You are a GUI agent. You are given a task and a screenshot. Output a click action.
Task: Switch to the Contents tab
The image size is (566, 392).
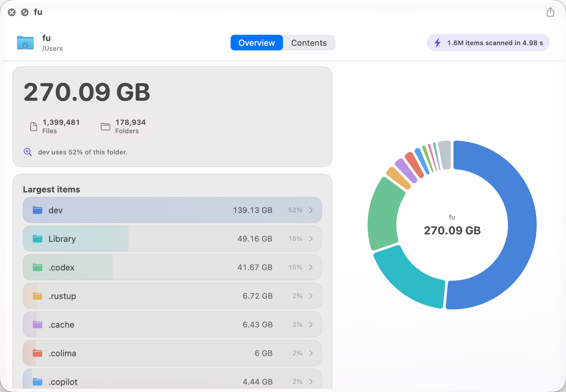tap(309, 43)
